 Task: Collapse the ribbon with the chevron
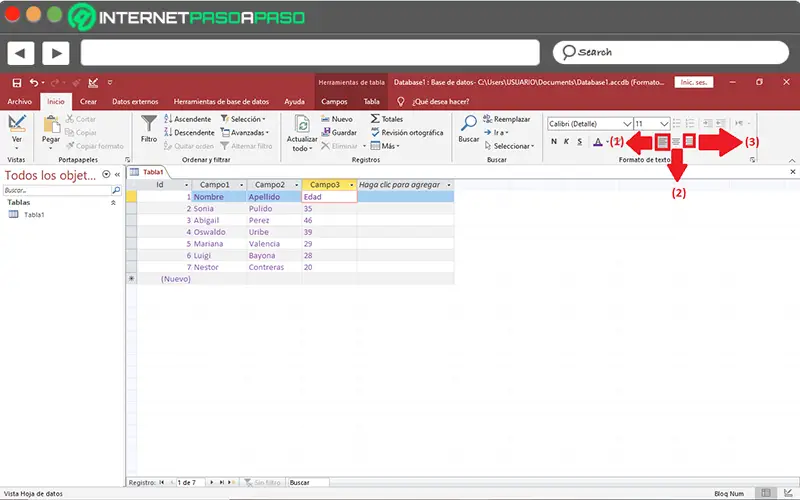click(x=792, y=160)
